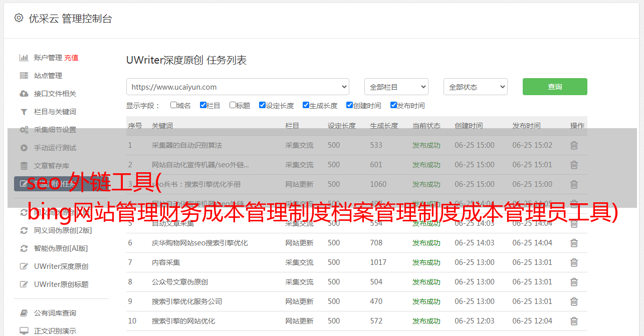Open 智能伪原创[AI版] in sidebar
Image resolution: width=644 pixels, height=336 pixels.
(61, 248)
